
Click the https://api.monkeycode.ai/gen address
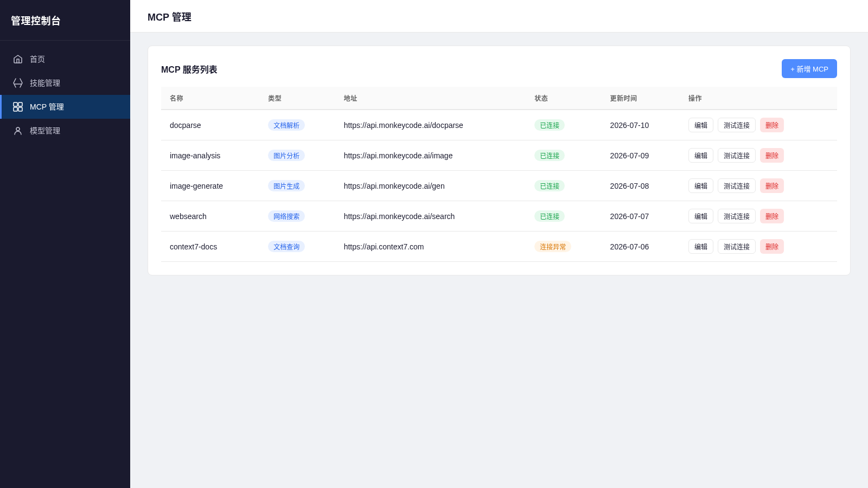(394, 186)
